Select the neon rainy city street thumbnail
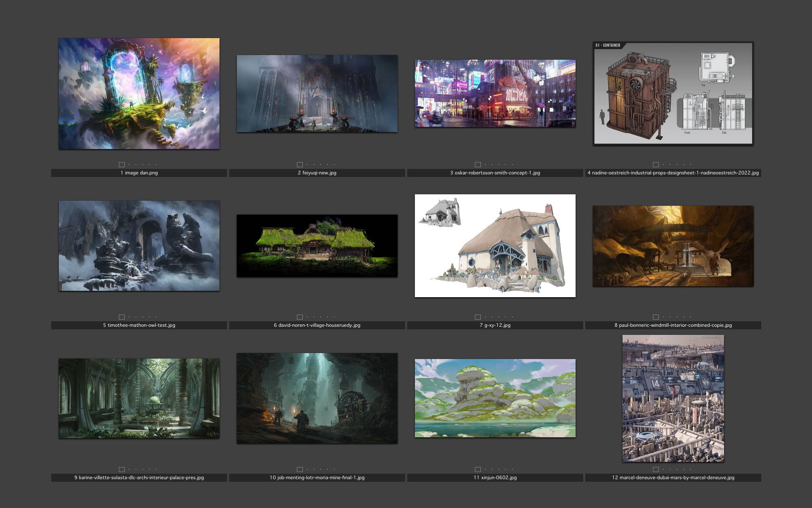This screenshot has width=812, height=508. coord(495,94)
